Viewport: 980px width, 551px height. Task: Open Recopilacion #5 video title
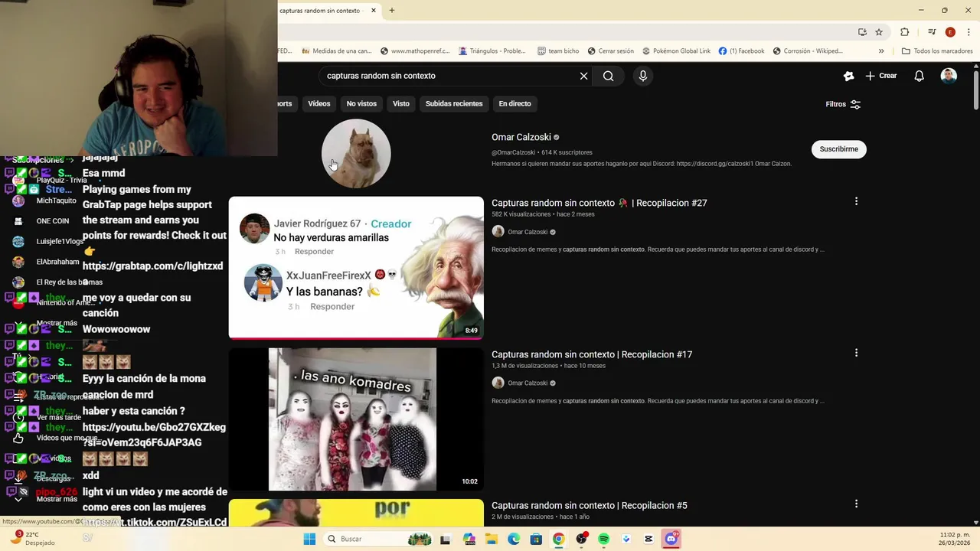(x=590, y=505)
